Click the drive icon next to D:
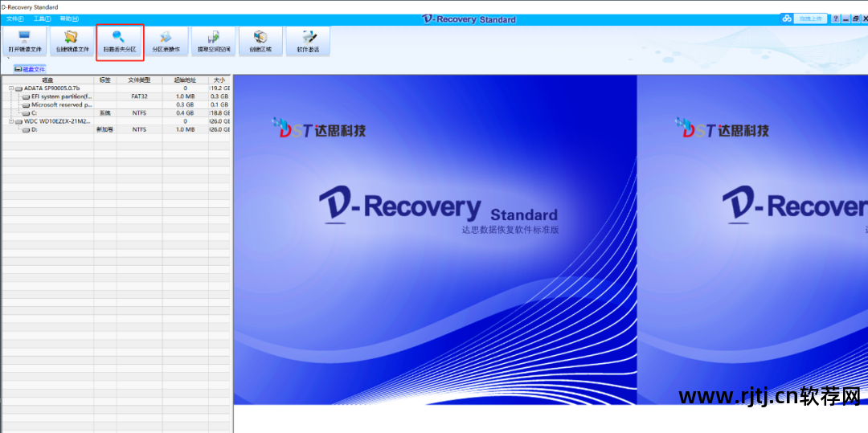Screen dimensions: 868x433 point(26,129)
